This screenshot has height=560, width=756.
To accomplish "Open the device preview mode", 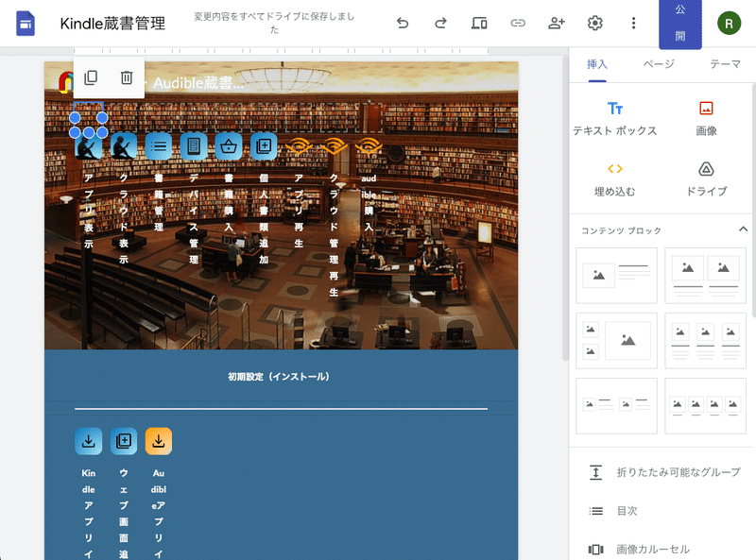I will [x=479, y=23].
